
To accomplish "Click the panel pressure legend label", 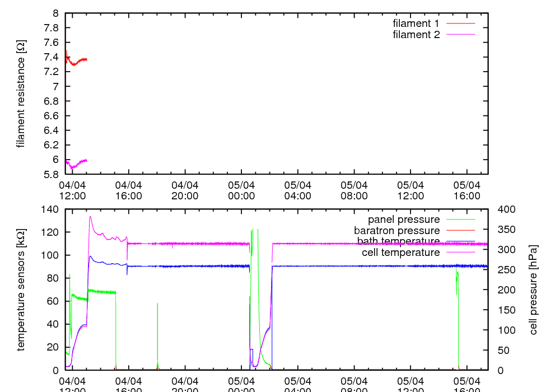I will pyautogui.click(x=403, y=219).
